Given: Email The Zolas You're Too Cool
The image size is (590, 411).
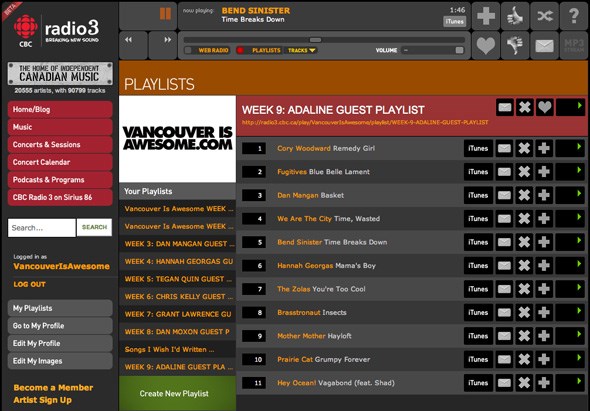Looking at the screenshot, I should [504, 289].
